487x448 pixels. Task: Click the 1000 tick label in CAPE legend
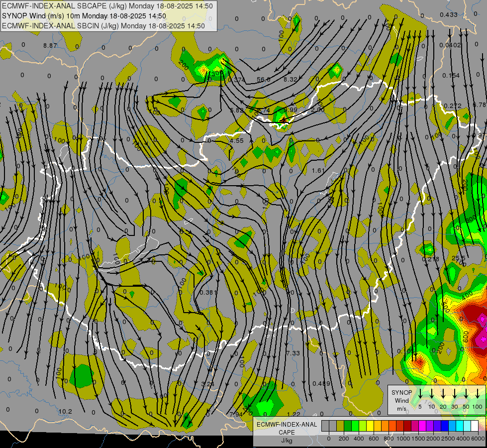[403, 439]
